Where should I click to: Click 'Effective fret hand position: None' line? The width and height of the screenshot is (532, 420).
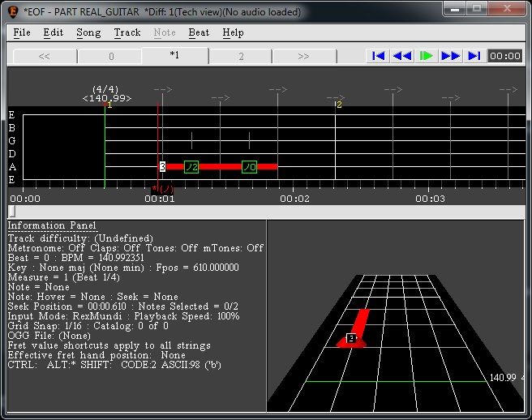pyautogui.click(x=97, y=355)
